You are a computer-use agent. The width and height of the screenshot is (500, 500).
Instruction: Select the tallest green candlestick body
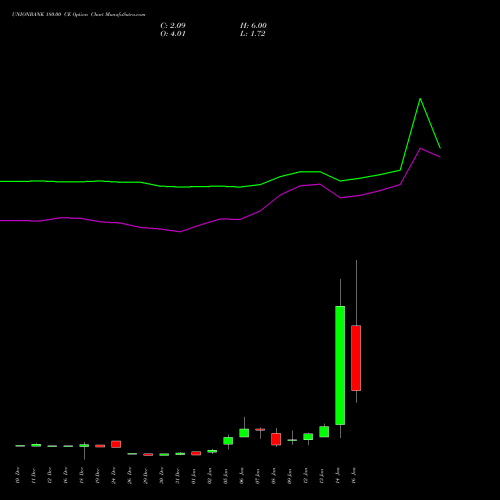(x=340, y=365)
